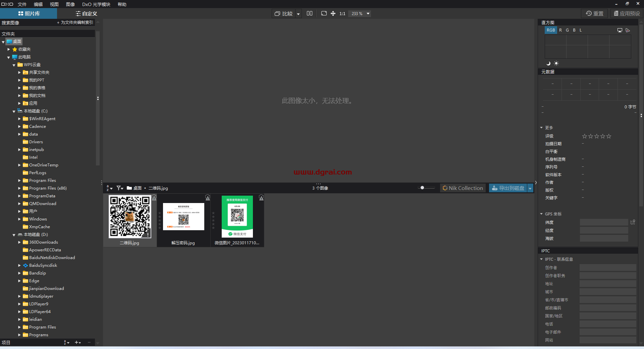This screenshot has width=644, height=349.
Task: Collapse the WPS云盘 tree node
Action: (x=14, y=65)
